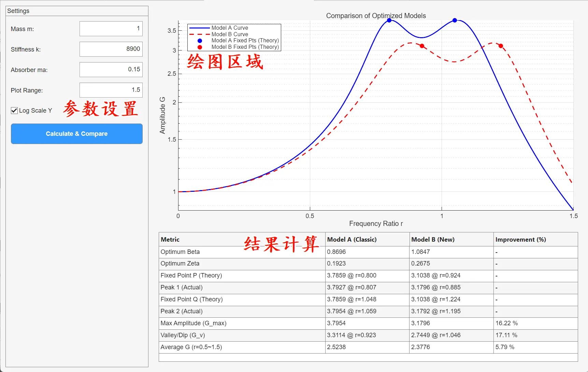The height and width of the screenshot is (372, 588).
Task: Click the Model B Curve legend entry
Action: (x=230, y=34)
